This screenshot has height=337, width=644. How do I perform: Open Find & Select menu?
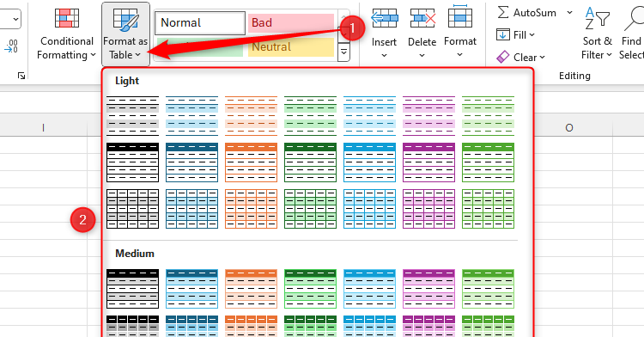point(631,33)
